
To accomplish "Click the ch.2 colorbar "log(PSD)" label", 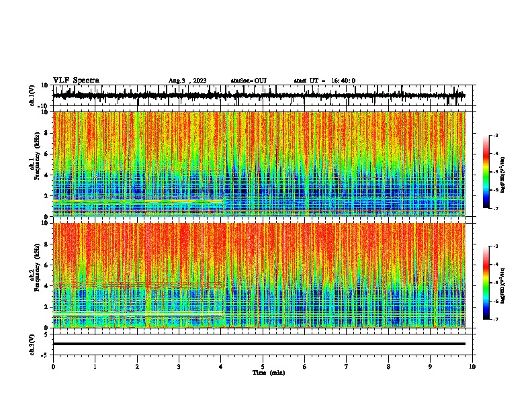I will click(503, 285).
